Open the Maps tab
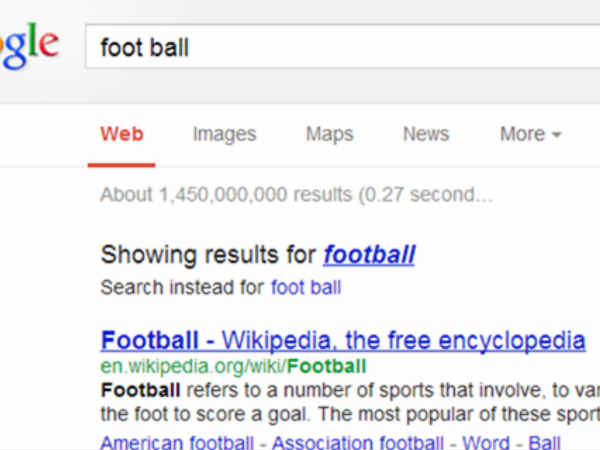The image size is (600, 450). click(x=329, y=134)
